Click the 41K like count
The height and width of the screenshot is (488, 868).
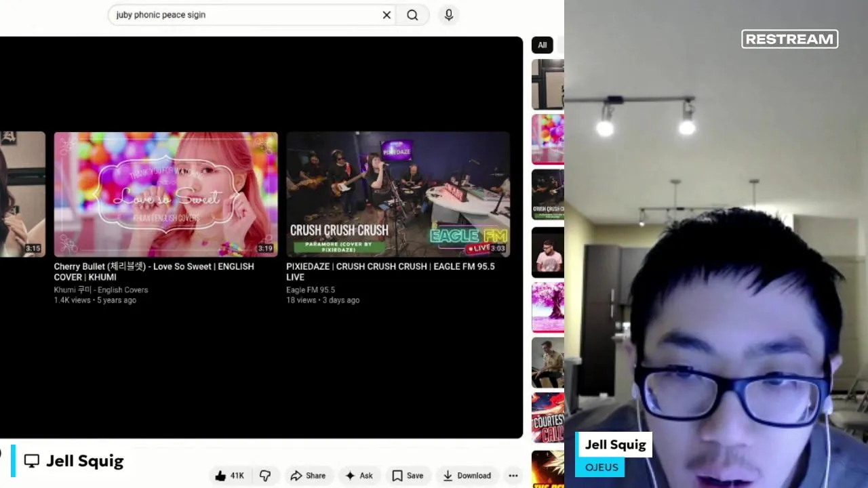[237, 476]
